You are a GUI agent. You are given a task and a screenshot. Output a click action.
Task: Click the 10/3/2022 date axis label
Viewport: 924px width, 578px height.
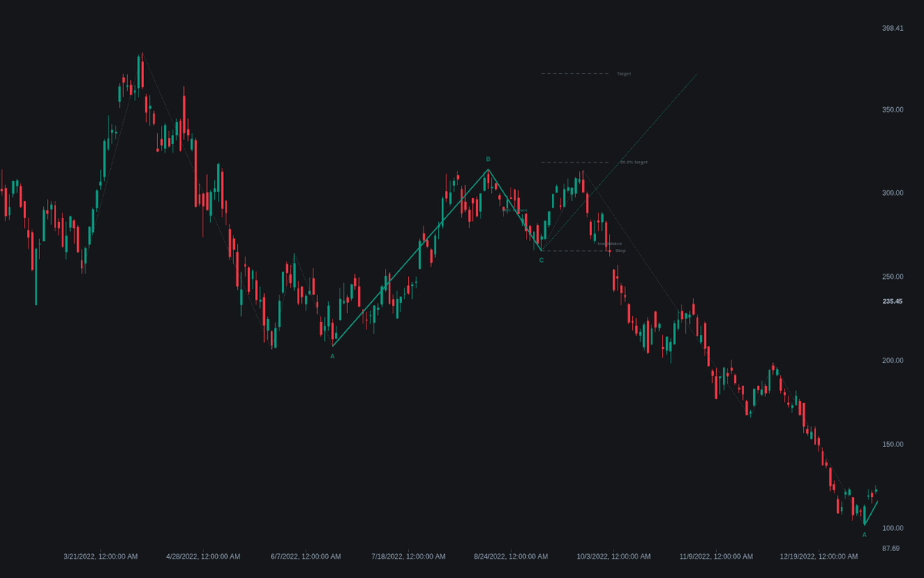point(614,556)
